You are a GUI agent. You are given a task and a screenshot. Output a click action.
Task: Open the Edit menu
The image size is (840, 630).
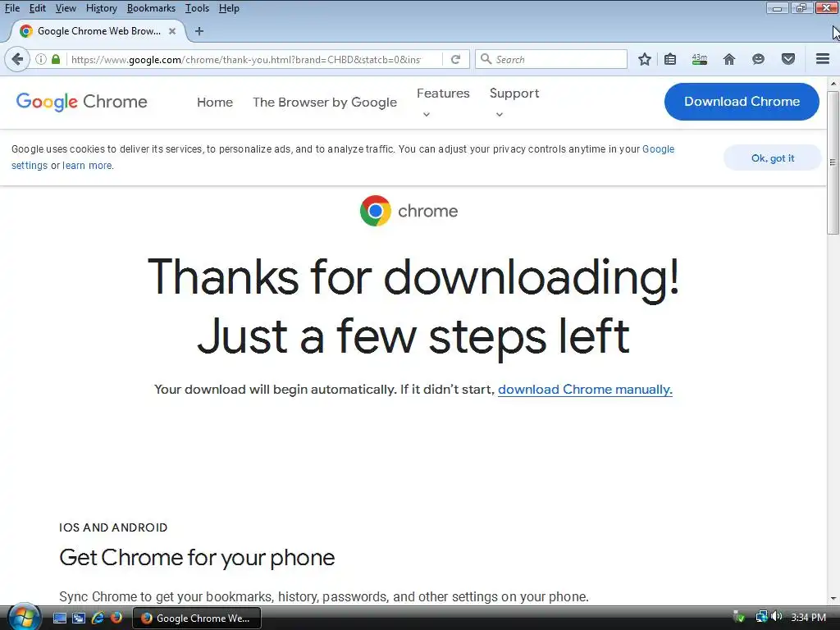pos(37,8)
